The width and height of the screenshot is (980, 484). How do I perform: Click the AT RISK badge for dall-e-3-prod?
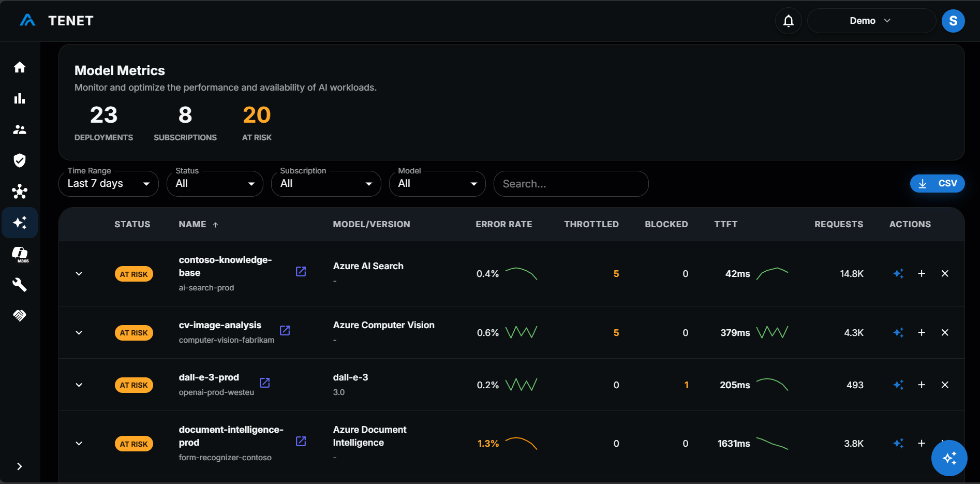tap(134, 385)
